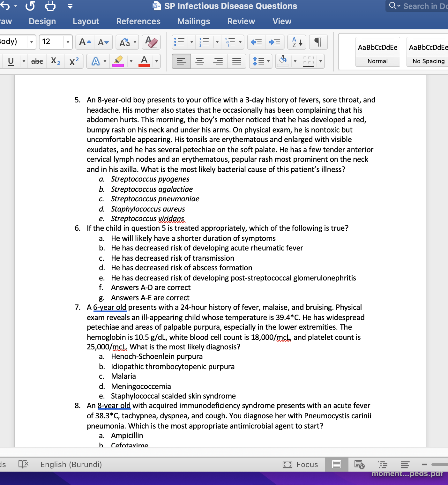The image size is (448, 485).
Task: Toggle underline formatting
Action: [x=11, y=61]
